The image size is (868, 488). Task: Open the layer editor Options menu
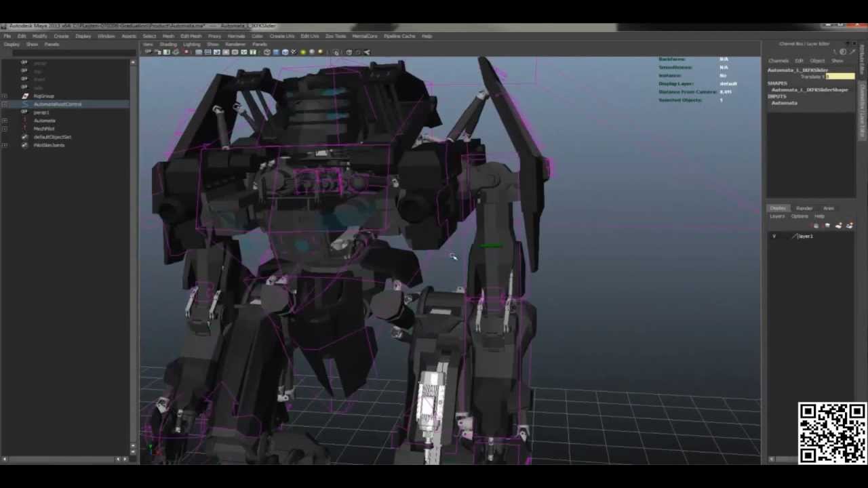[800, 216]
